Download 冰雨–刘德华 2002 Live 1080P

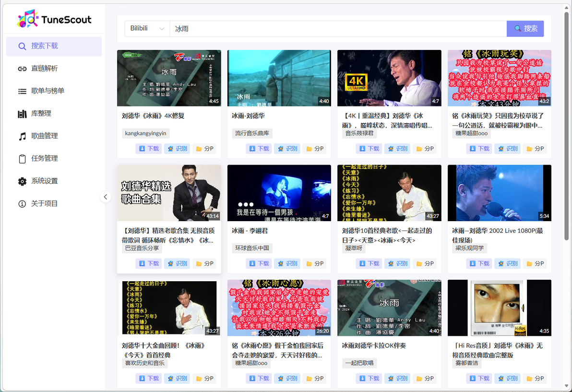(479, 263)
